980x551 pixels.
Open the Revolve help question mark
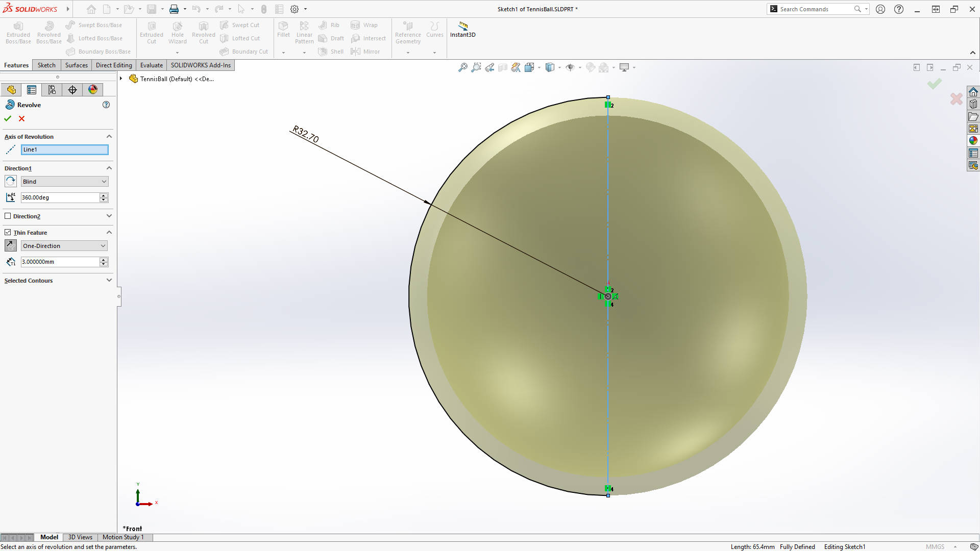[106, 105]
